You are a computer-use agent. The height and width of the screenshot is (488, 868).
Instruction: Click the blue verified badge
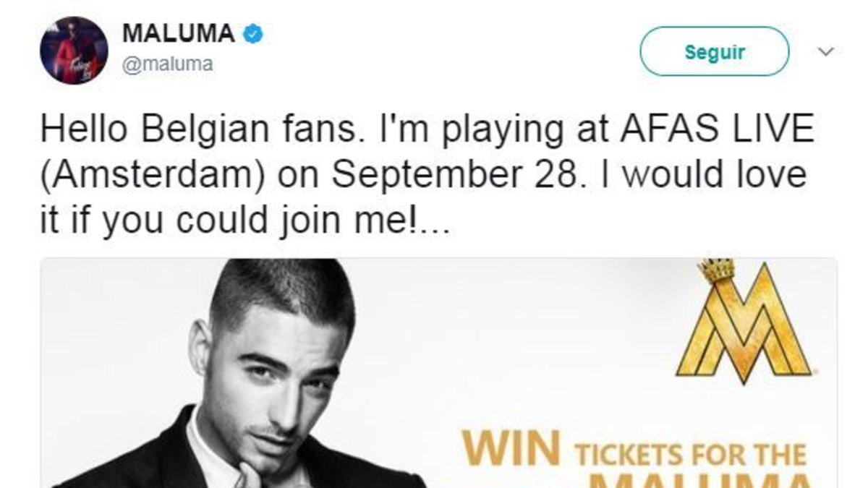(253, 33)
